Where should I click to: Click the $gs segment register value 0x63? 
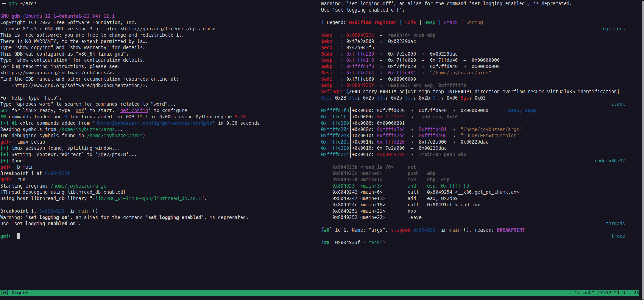(x=480, y=98)
